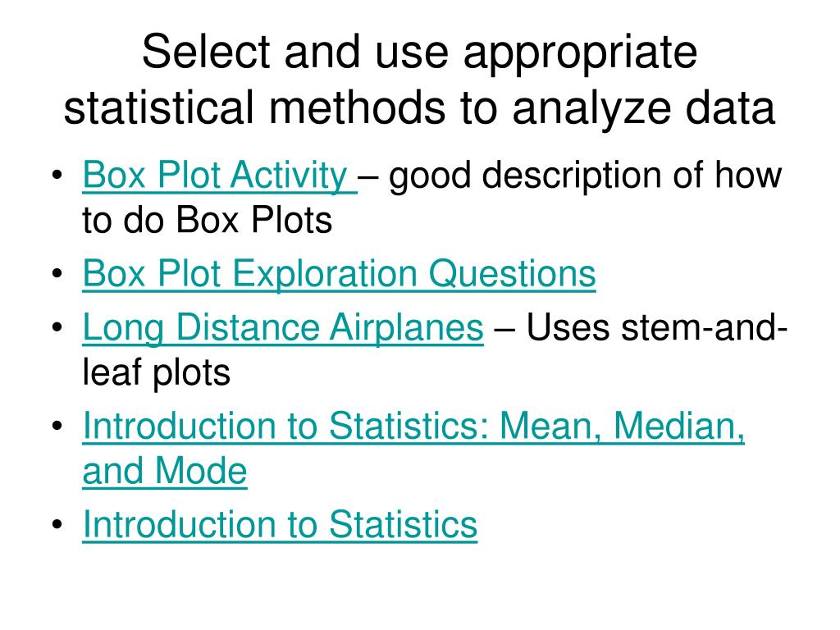This screenshot has width=840, height=630.
Task: Follow the Long Distance Airplanes link
Action: (283, 328)
